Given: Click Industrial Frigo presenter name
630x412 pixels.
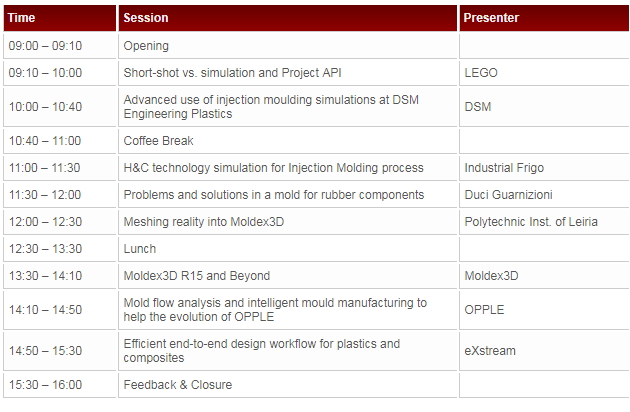Looking at the screenshot, I should point(504,168).
